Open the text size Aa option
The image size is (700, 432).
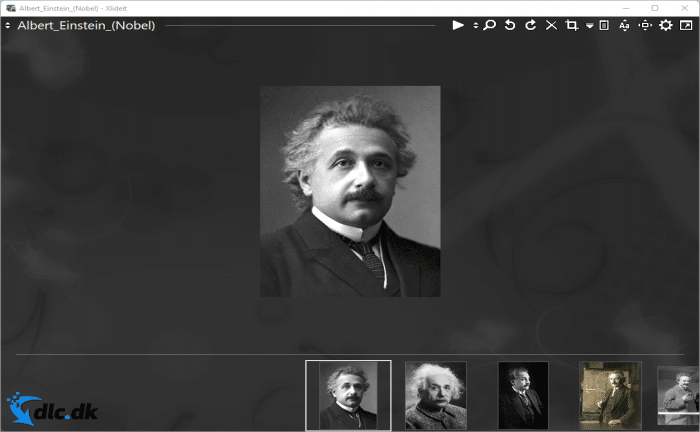click(624, 25)
